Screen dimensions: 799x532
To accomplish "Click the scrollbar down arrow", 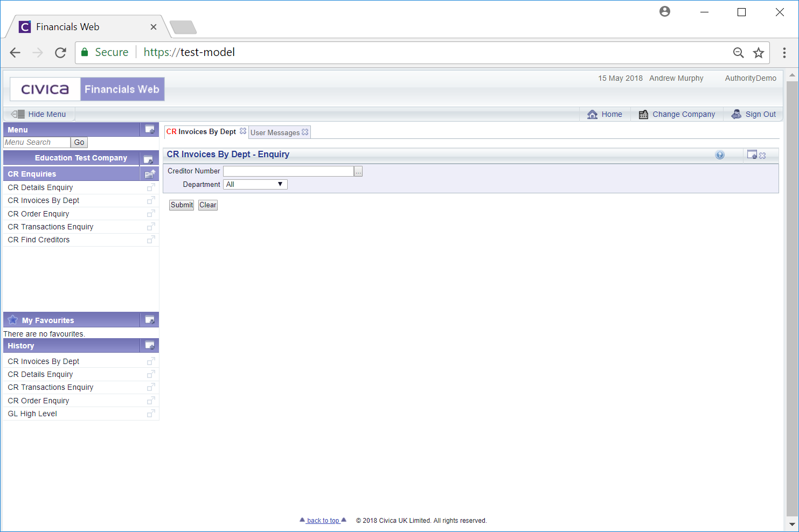I will pyautogui.click(x=791, y=524).
